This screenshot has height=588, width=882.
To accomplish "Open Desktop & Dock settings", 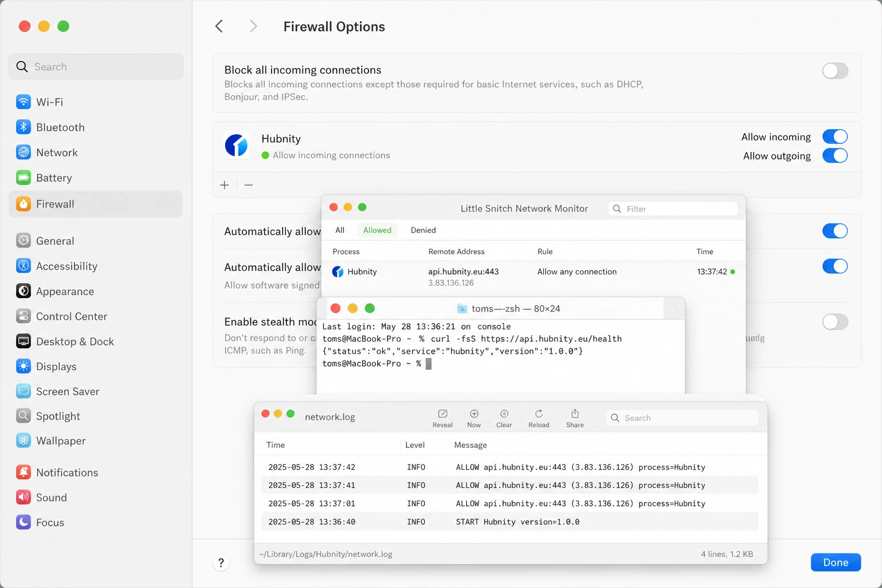I will click(95, 342).
